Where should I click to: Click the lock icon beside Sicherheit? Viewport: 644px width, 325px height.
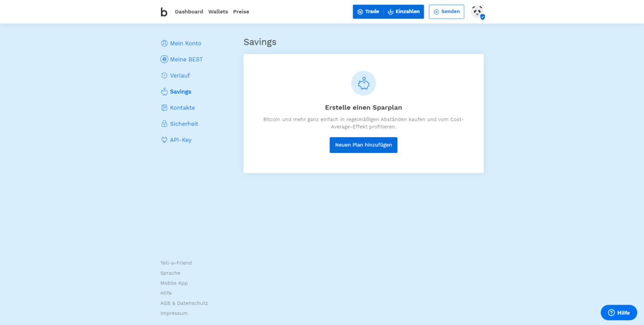pos(164,123)
